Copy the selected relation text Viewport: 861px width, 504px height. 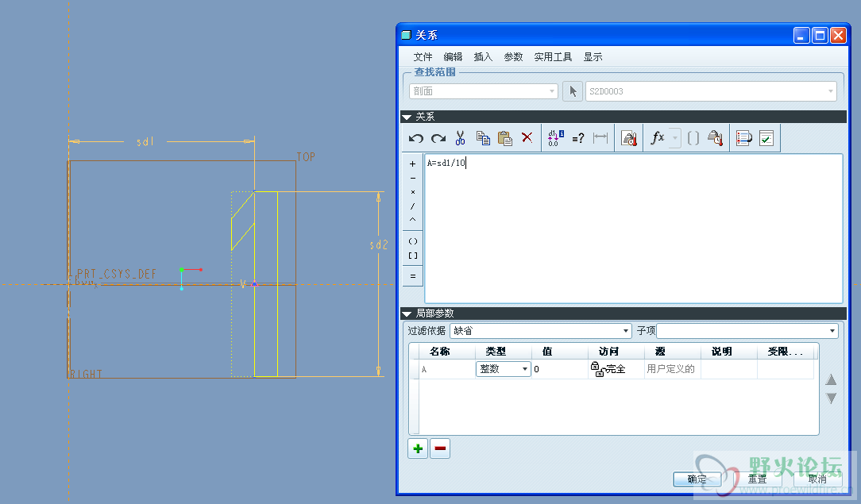(x=483, y=138)
